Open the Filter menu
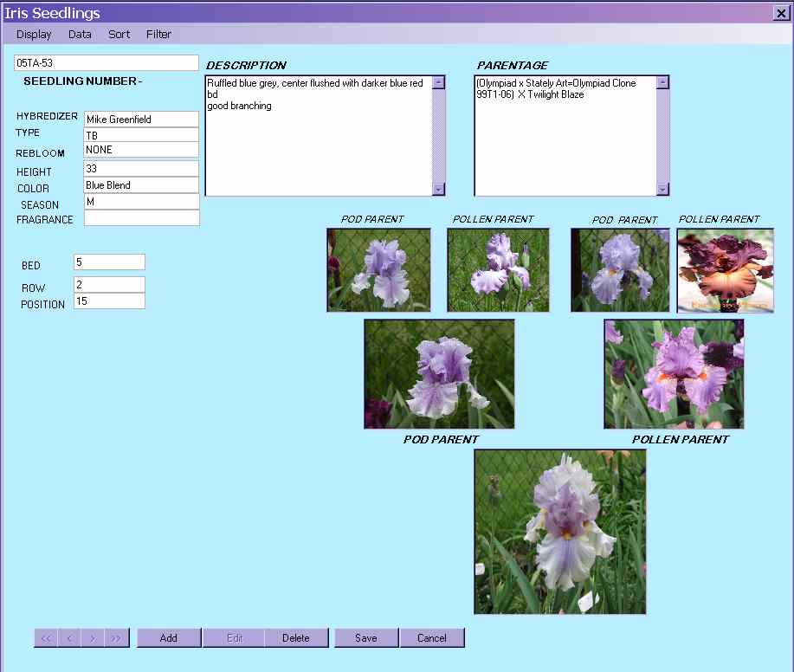Image resolution: width=794 pixels, height=672 pixels. click(158, 35)
